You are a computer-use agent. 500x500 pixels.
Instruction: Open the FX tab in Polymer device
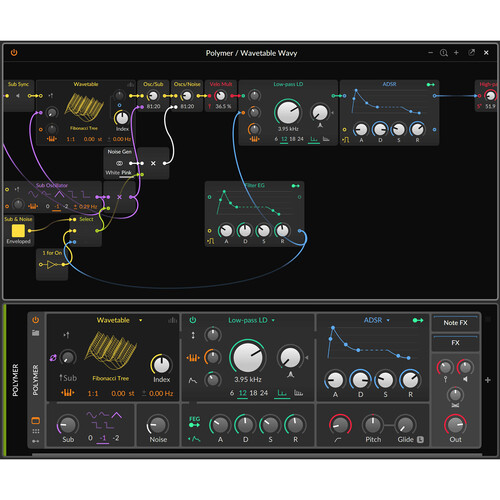click(455, 343)
